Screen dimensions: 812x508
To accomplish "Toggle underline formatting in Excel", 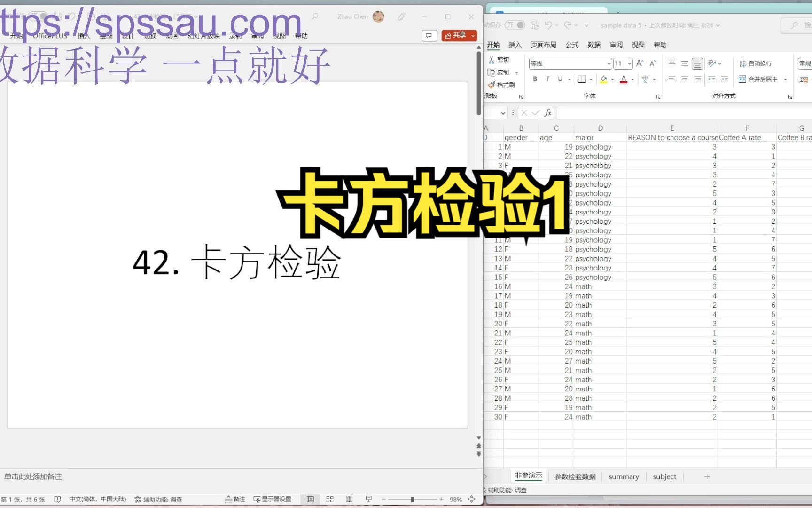I will 560,79.
